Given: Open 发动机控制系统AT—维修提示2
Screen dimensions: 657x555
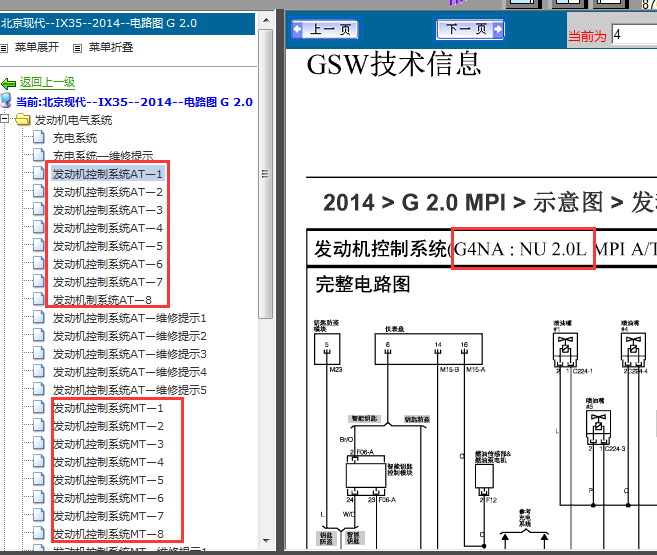Looking at the screenshot, I should [x=129, y=336].
